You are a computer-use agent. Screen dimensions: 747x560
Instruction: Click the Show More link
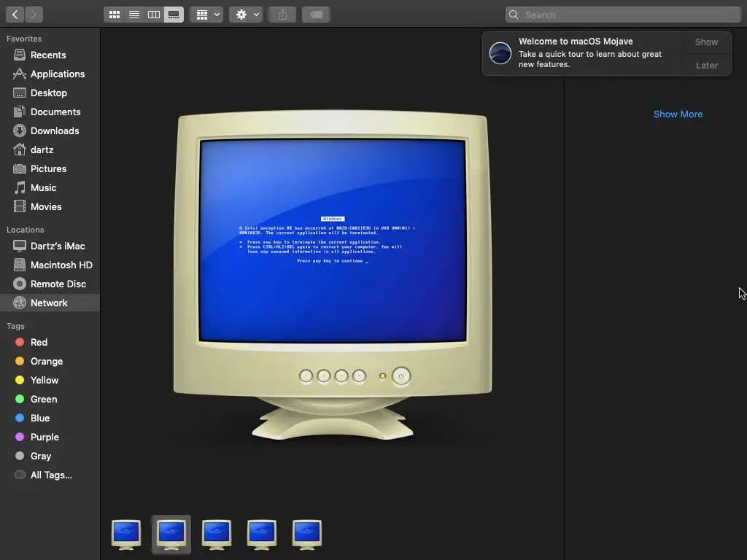pos(678,114)
